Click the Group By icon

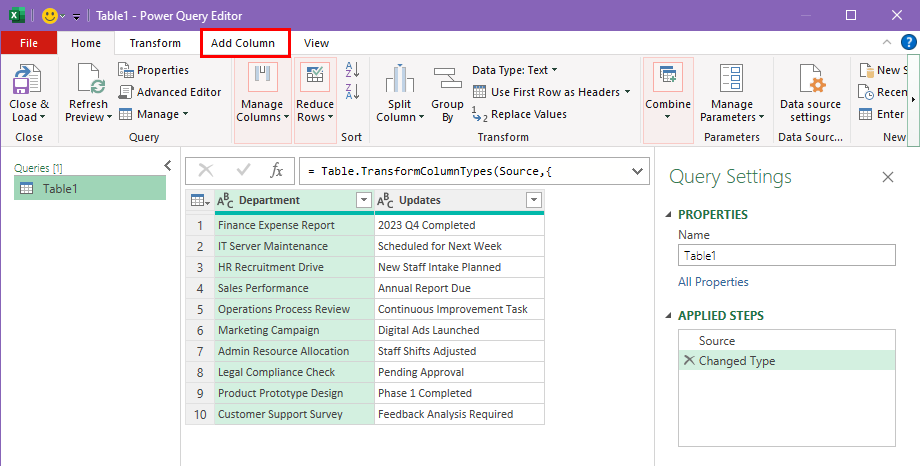[x=448, y=79]
